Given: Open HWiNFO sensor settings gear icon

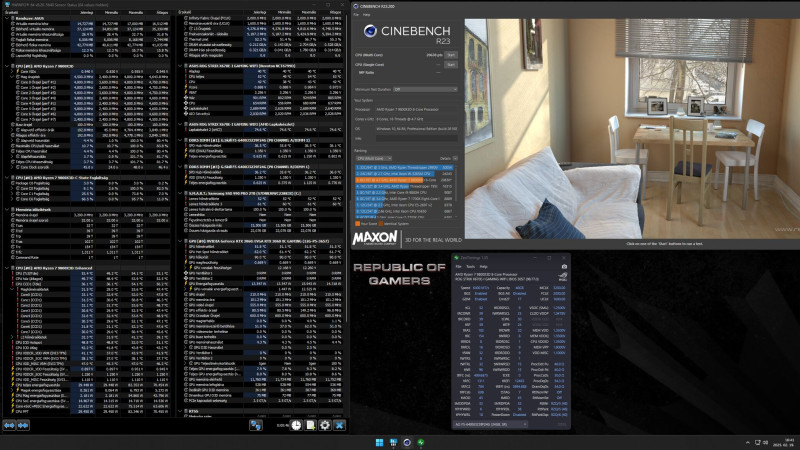Looking at the screenshot, I should (x=325, y=425).
